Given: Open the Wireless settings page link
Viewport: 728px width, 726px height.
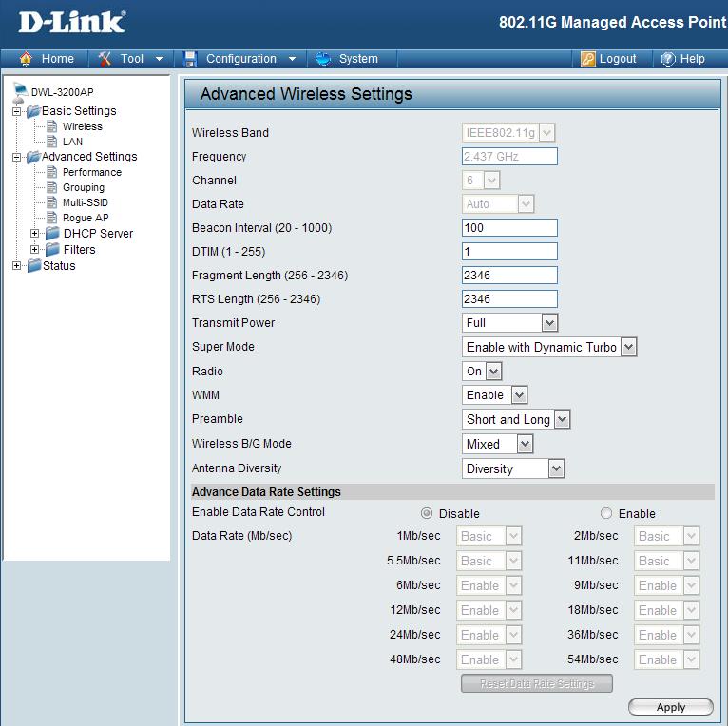Looking at the screenshot, I should coord(82,126).
